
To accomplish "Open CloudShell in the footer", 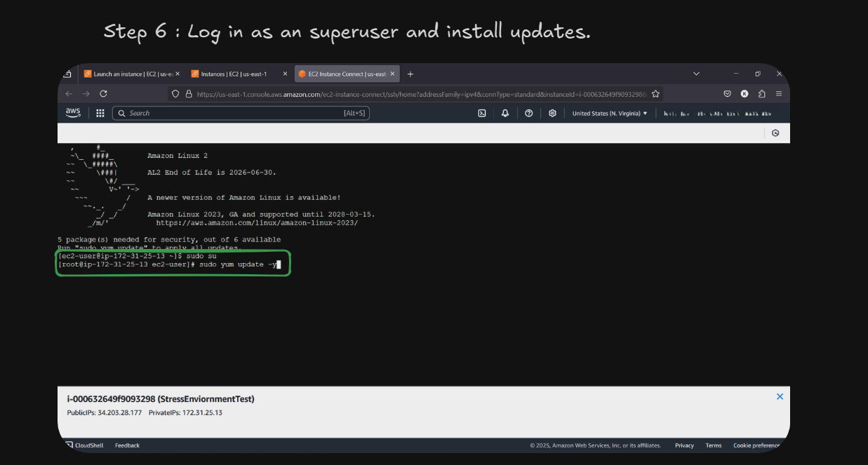I will (84, 445).
